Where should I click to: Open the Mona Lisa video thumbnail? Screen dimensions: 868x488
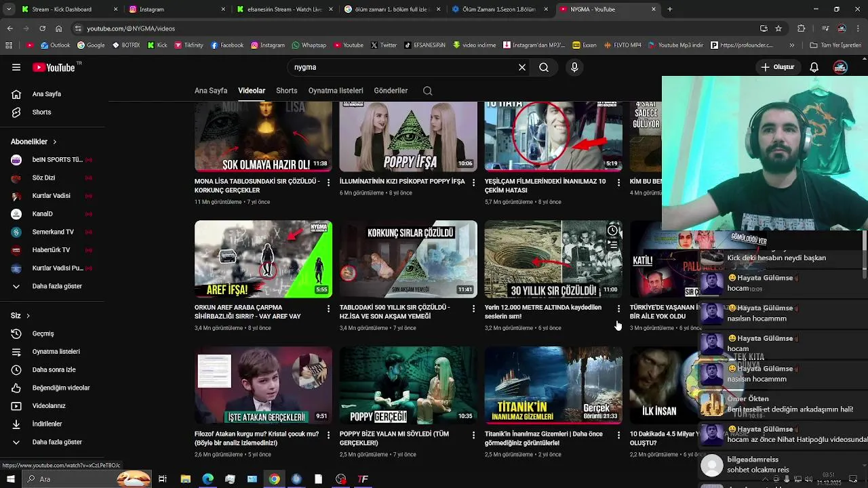click(x=263, y=136)
